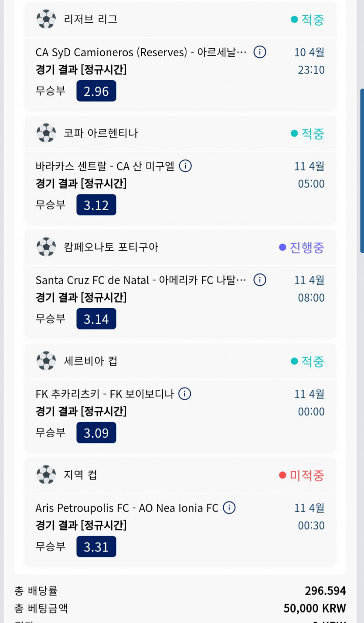Click the 2.96 odds button
The width and height of the screenshot is (364, 623).
(x=96, y=91)
